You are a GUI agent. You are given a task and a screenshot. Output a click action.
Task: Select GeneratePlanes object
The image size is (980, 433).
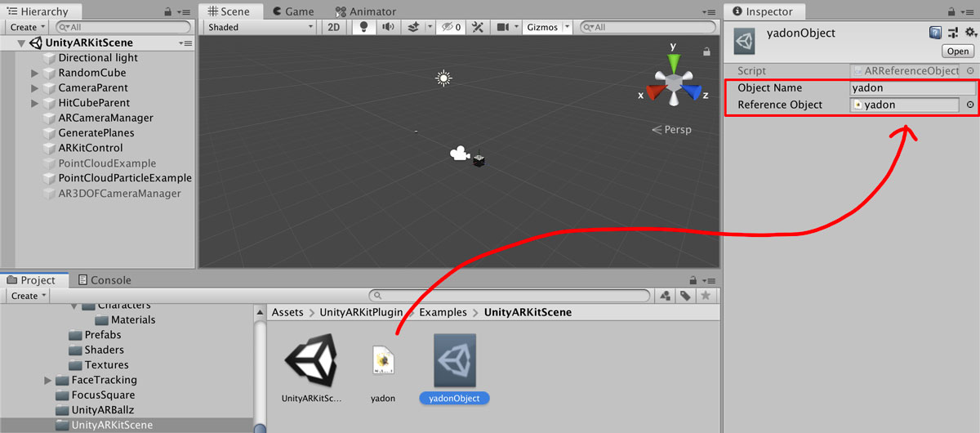click(x=96, y=132)
